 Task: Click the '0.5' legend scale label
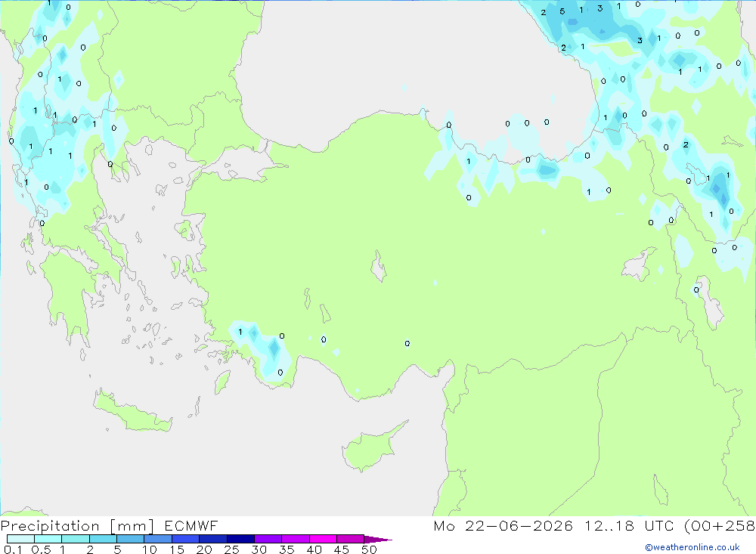(41, 549)
